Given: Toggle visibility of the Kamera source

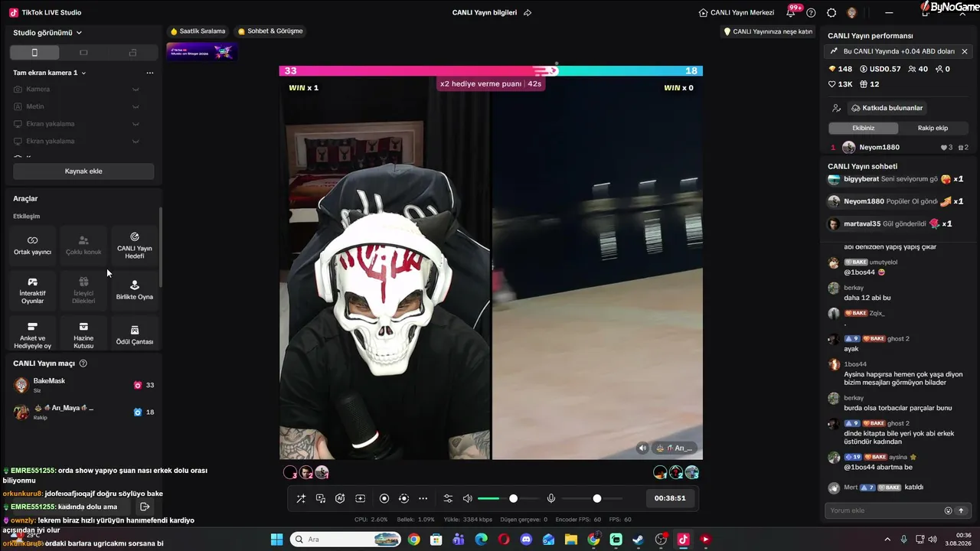Looking at the screenshot, I should tap(136, 90).
